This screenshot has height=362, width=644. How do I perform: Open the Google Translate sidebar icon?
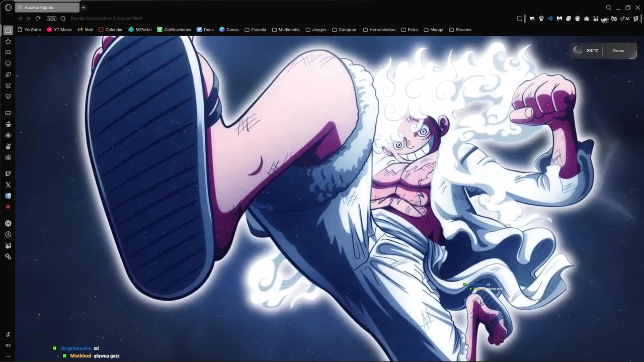(8, 196)
